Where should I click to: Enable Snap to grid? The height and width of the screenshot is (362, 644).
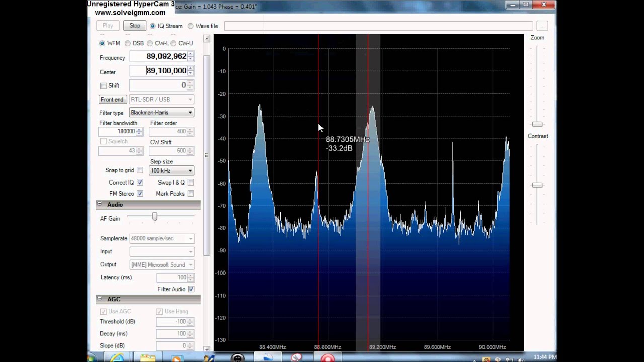tap(140, 170)
